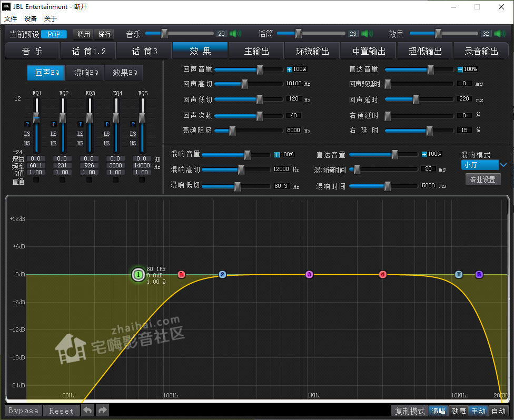Click the plus icon beside lower 直达音量 100%
The width and height of the screenshot is (514, 420).
(424, 154)
